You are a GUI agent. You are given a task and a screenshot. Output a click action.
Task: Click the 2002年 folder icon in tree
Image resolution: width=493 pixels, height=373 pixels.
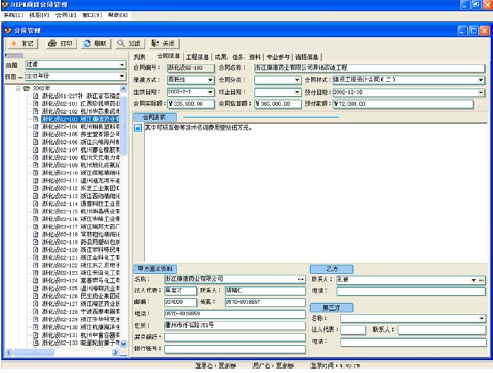(26, 88)
